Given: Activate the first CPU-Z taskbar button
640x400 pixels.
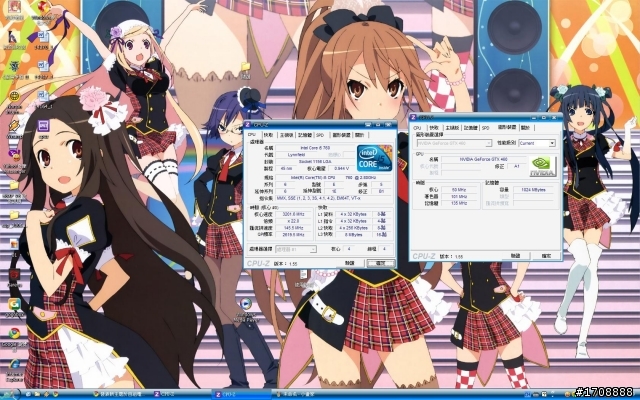Looking at the screenshot, I should pos(182,394).
